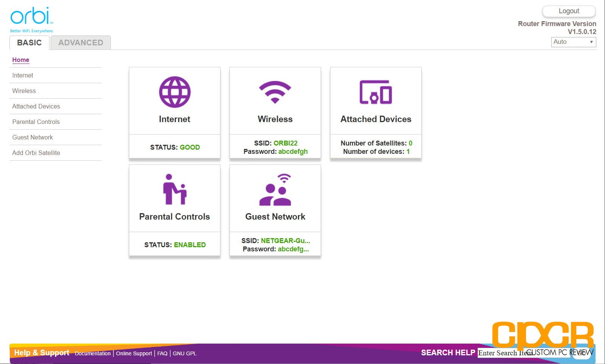This screenshot has width=605, height=364.
Task: Open the GNU GPL link
Action: (185, 353)
